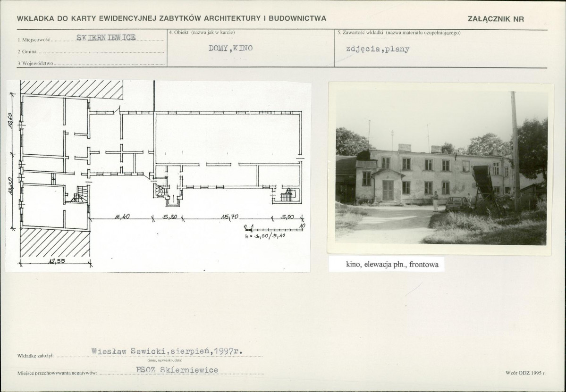Click the Wzór ODZ 1995 r. footer text
Viewport: 566px width, 392px height.
525,373
